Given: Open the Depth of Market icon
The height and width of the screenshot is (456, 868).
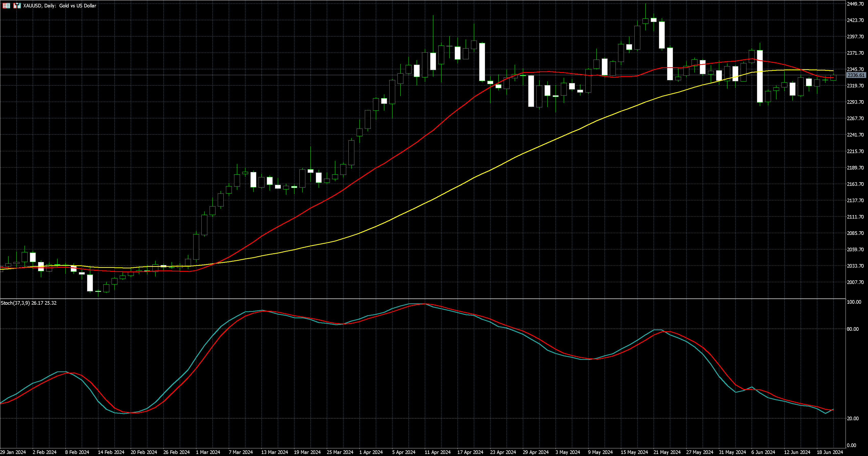Looking at the screenshot, I should click(6, 6).
